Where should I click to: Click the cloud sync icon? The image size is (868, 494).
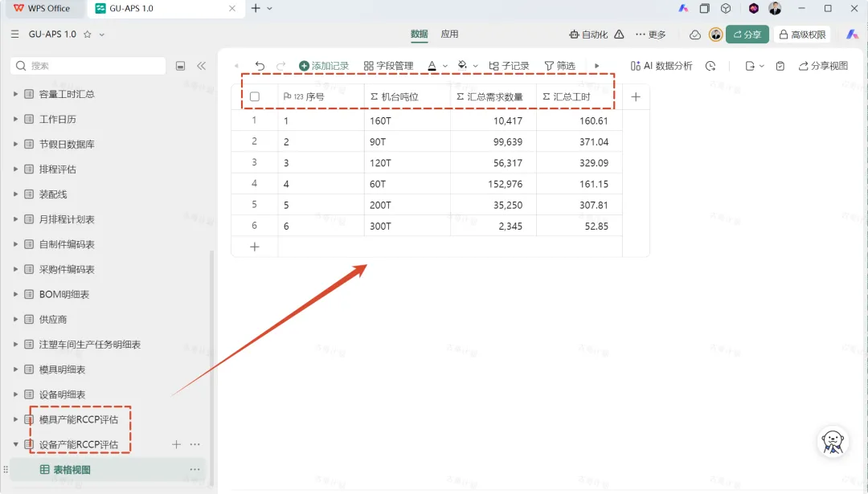pyautogui.click(x=695, y=35)
